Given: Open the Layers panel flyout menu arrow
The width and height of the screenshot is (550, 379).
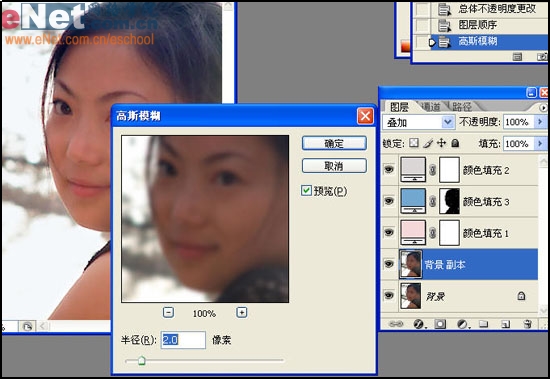Looking at the screenshot, I should point(543,108).
